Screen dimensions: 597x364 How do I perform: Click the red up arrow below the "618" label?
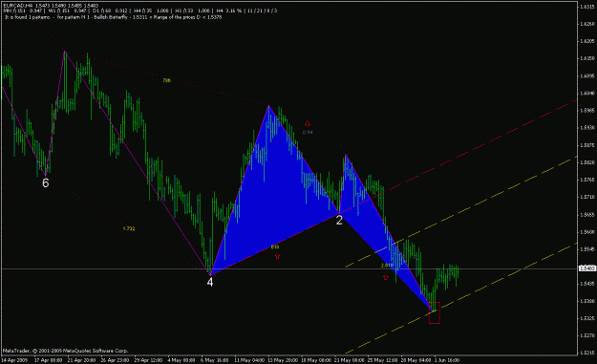277,257
